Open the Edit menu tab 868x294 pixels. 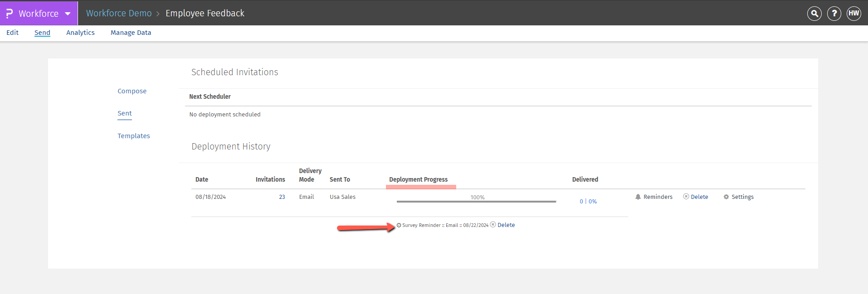tap(13, 33)
